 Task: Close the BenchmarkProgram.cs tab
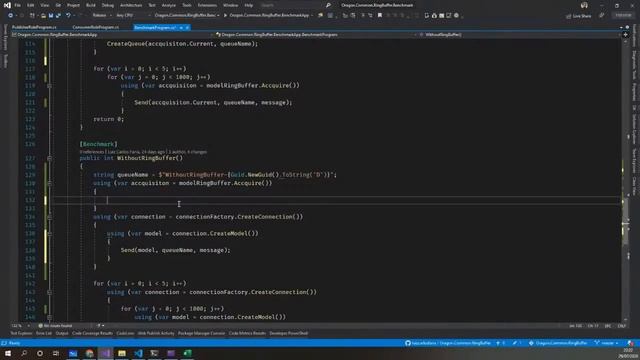(x=187, y=27)
